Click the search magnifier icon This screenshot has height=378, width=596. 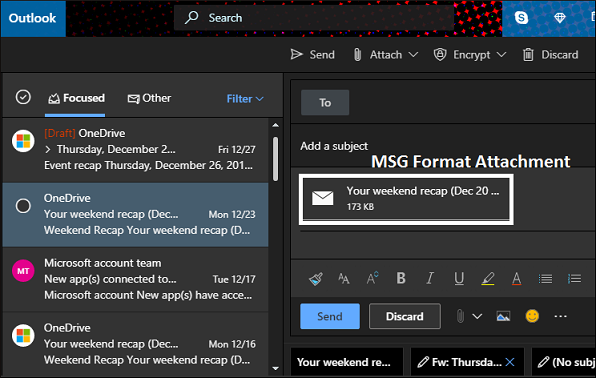(x=191, y=17)
